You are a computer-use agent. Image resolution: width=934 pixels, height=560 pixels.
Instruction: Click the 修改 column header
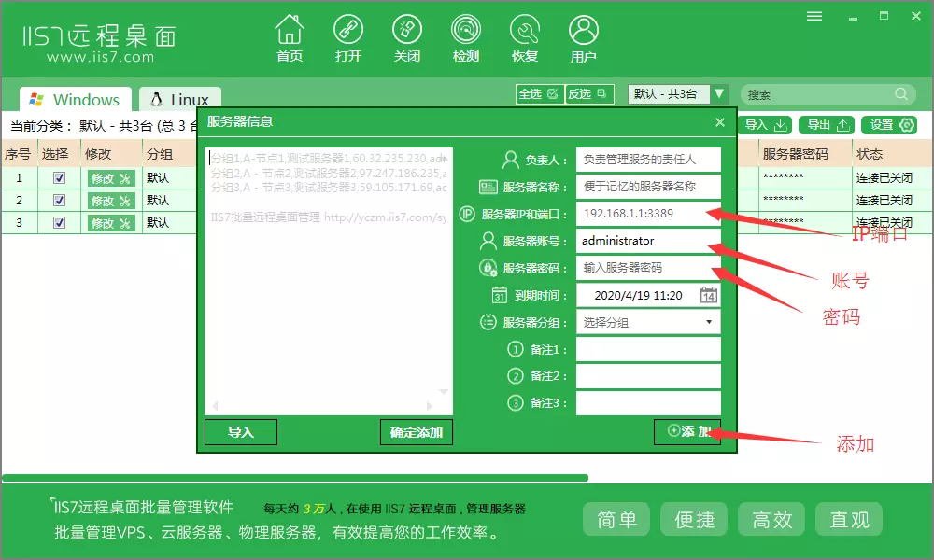tap(111, 154)
